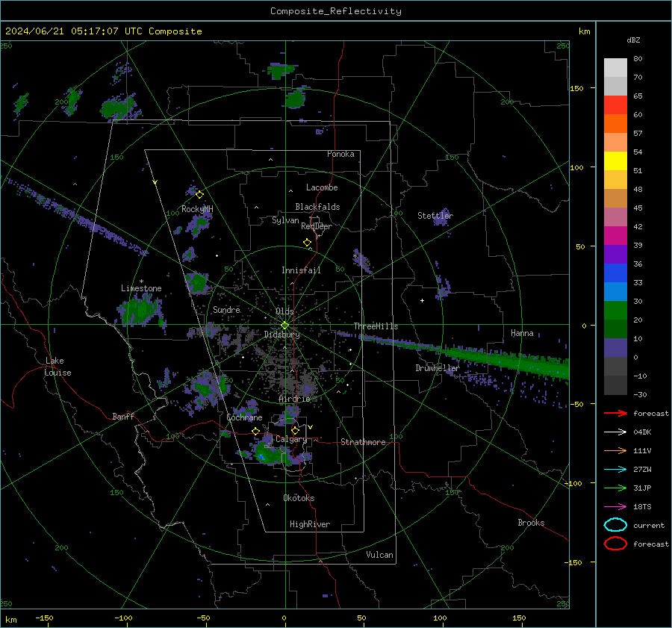Viewport: 672px width, 628px height.
Task: Select the Didsbury label
Action: (x=281, y=335)
